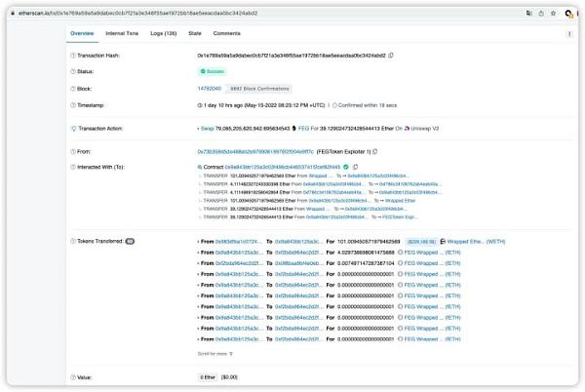Click the Success status badge
The height and width of the screenshot is (392, 585).
point(214,72)
